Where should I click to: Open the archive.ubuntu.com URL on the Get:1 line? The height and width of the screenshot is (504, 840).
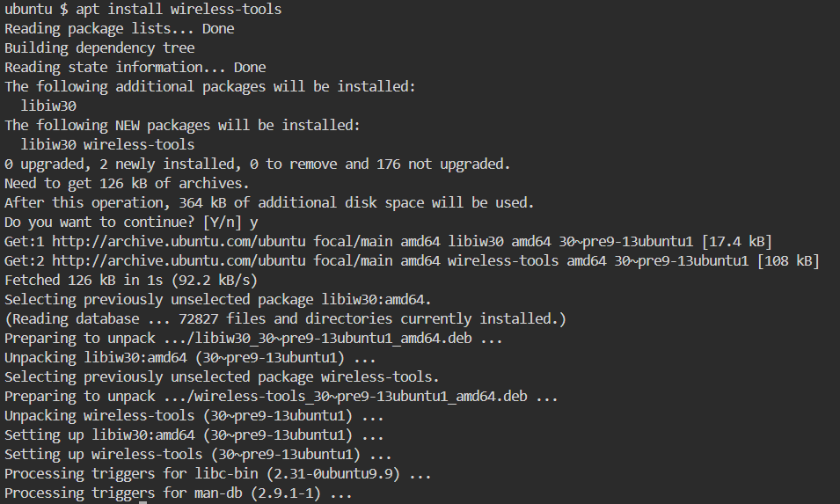coord(178,241)
